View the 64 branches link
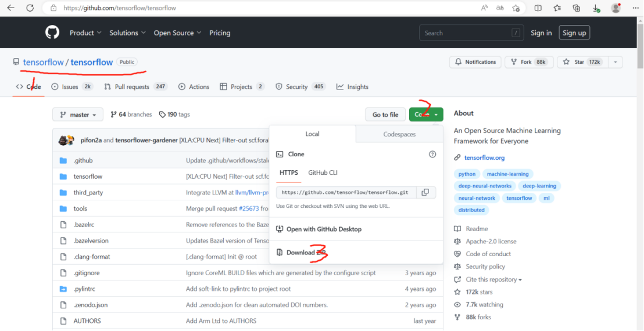This screenshot has height=331, width=644. tap(131, 114)
